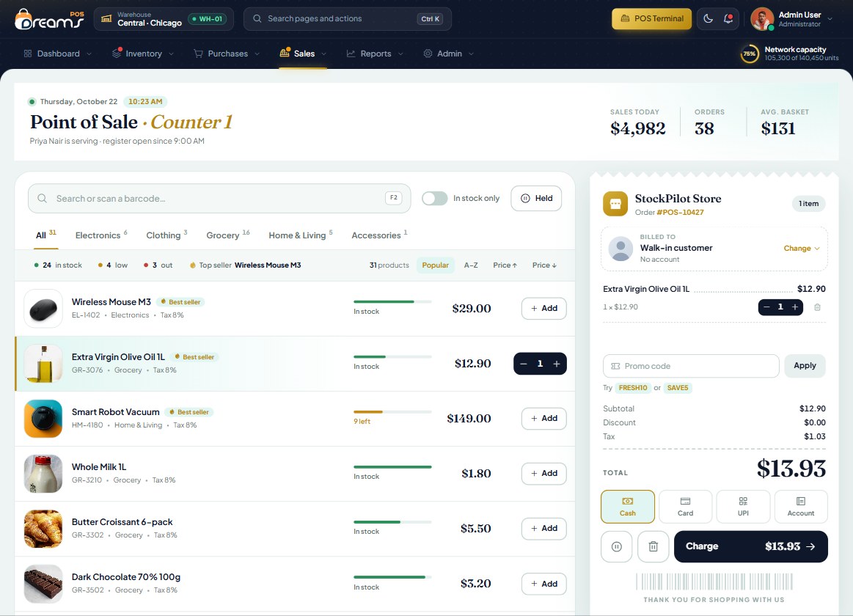The width and height of the screenshot is (853, 616).
Task: Charge $13.93 to complete sale
Action: coord(751,546)
